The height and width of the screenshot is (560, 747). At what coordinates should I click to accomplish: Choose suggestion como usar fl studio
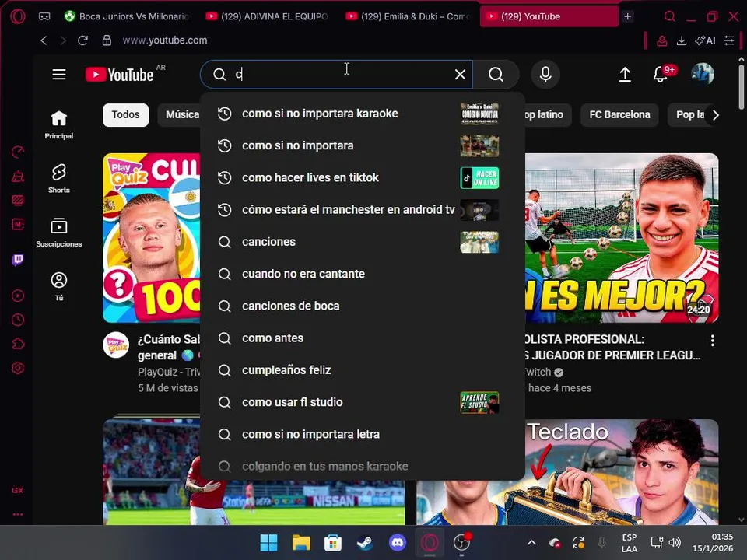click(x=362, y=402)
